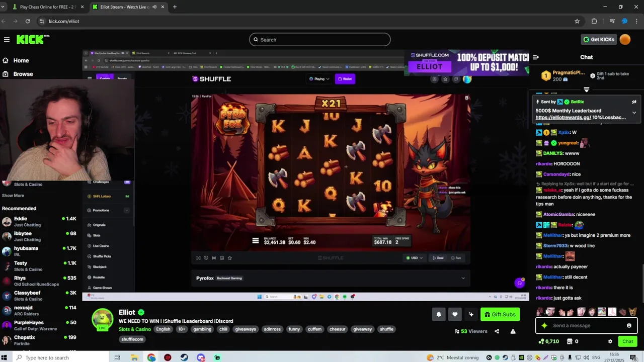
Task: Open recommended channel Eddie
Action: [39, 222]
